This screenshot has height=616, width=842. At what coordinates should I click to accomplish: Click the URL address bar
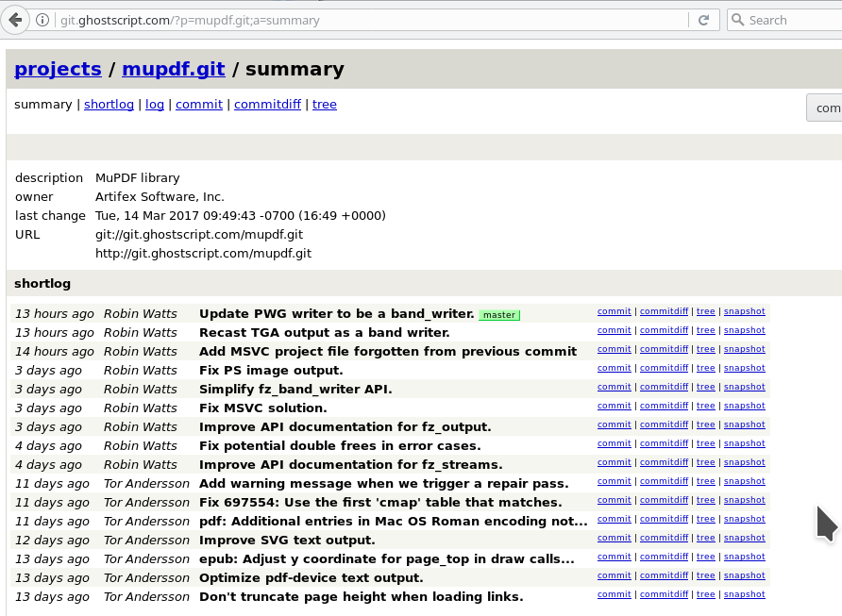(371, 21)
